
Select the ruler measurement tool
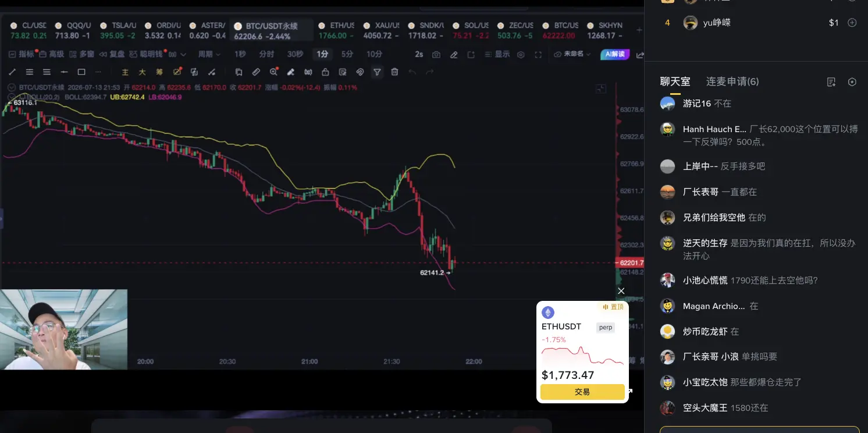(x=256, y=72)
